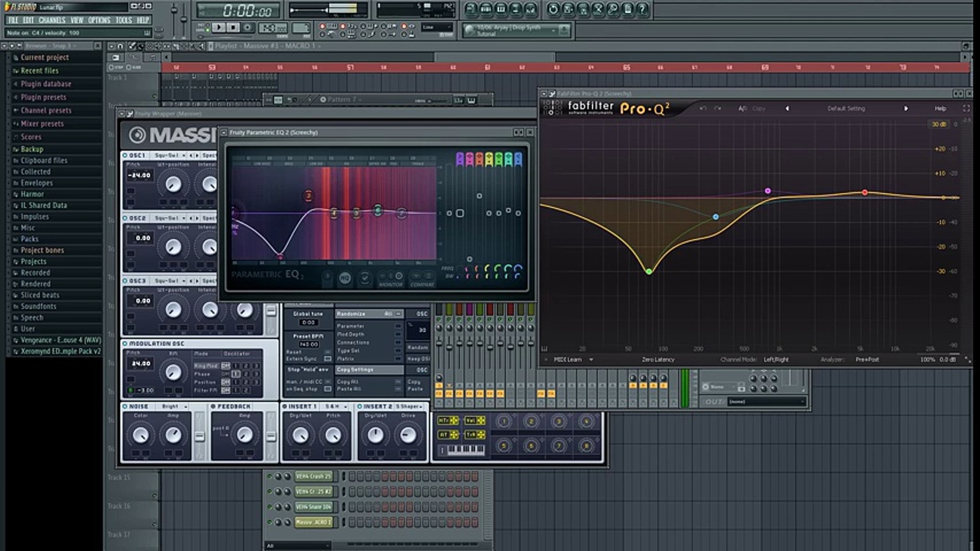980x551 pixels.
Task: Open the CHANNELS menu
Action: (52, 20)
